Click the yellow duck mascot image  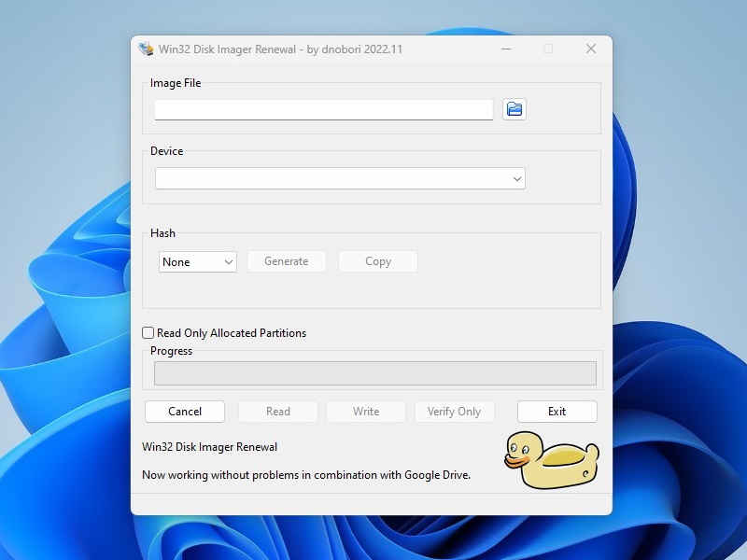(x=551, y=462)
